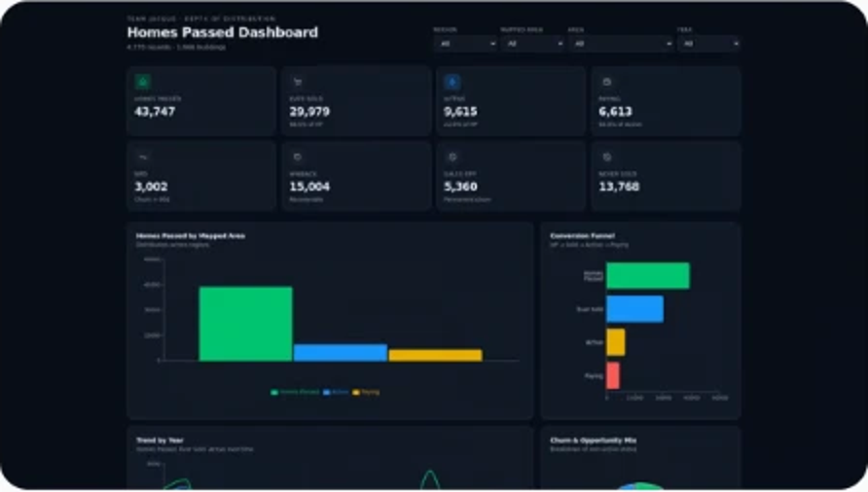Click the icon above the 5,360 value
Image resolution: width=868 pixels, height=492 pixels.
[x=452, y=158]
